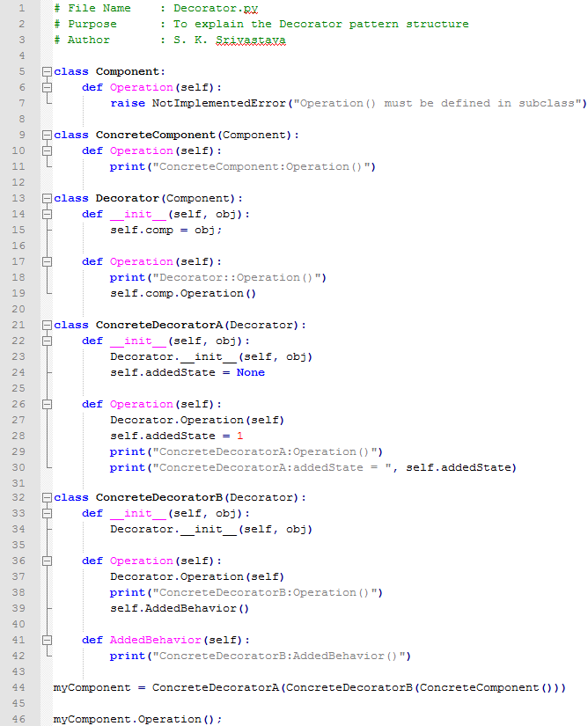Collapse fold marker on line 26
Viewport: 588px width, 726px height.
47,405
